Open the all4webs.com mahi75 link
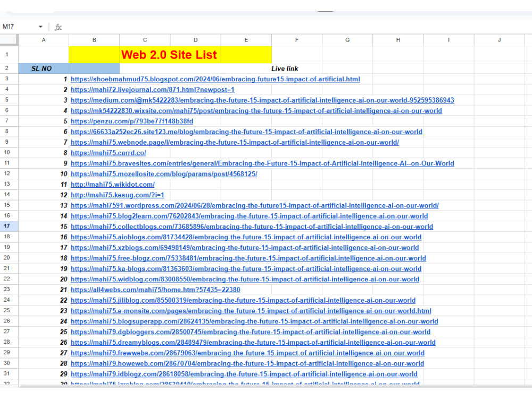The height and width of the screenshot is (399, 532). 155,289
